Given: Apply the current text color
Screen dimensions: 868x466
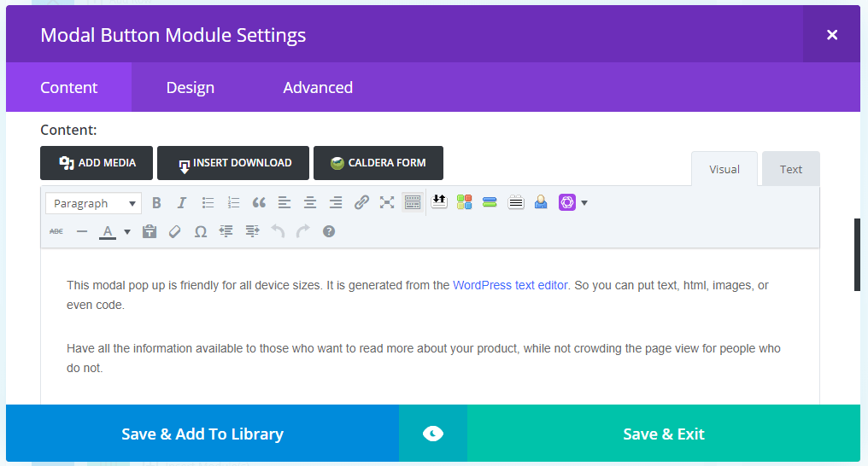Looking at the screenshot, I should tap(108, 231).
